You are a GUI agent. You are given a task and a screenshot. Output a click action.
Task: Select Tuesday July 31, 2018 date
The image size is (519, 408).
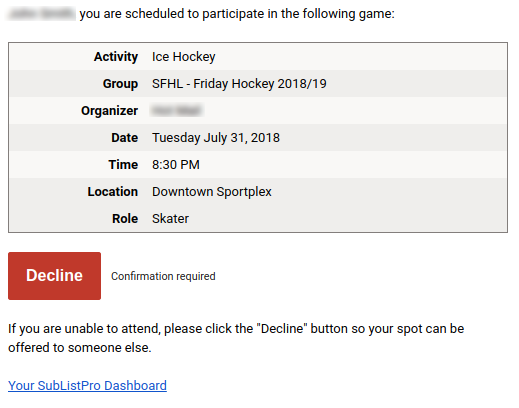(x=216, y=138)
